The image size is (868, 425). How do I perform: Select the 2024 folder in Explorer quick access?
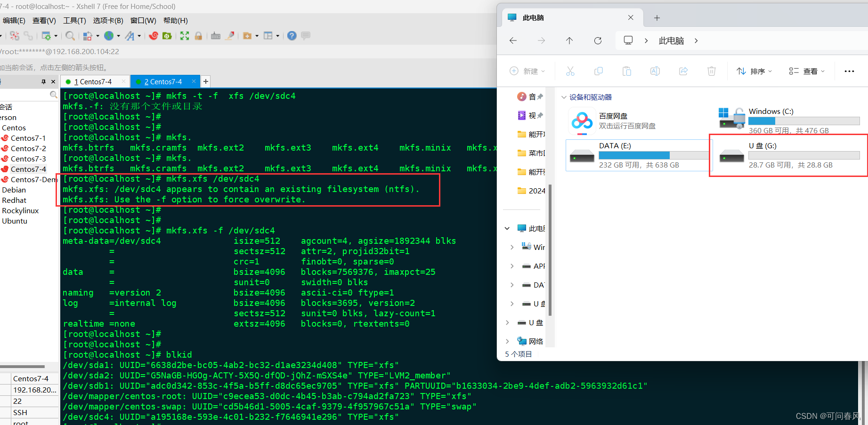[x=531, y=191]
